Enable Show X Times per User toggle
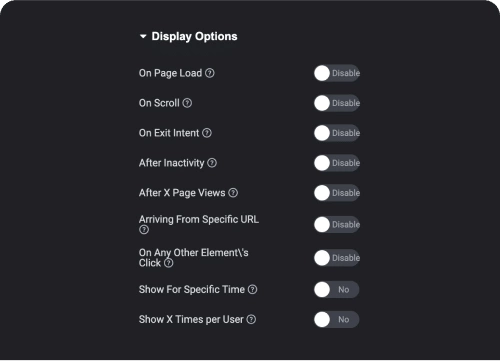 point(336,319)
